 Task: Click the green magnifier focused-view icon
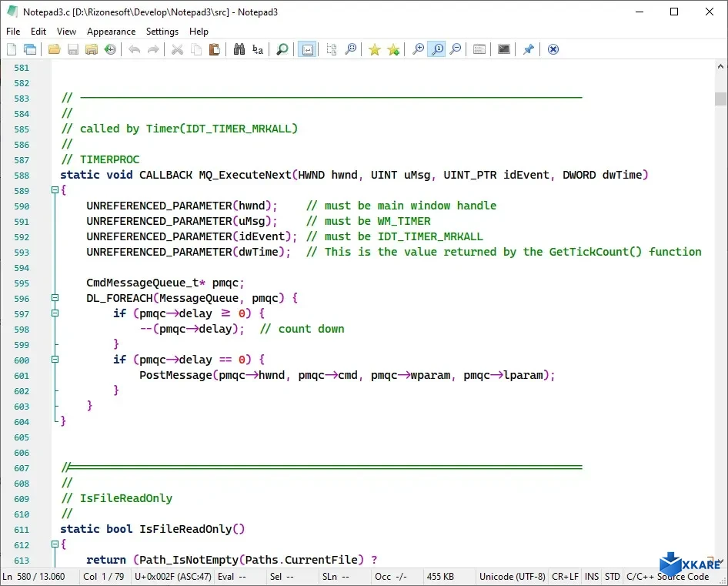click(282, 49)
